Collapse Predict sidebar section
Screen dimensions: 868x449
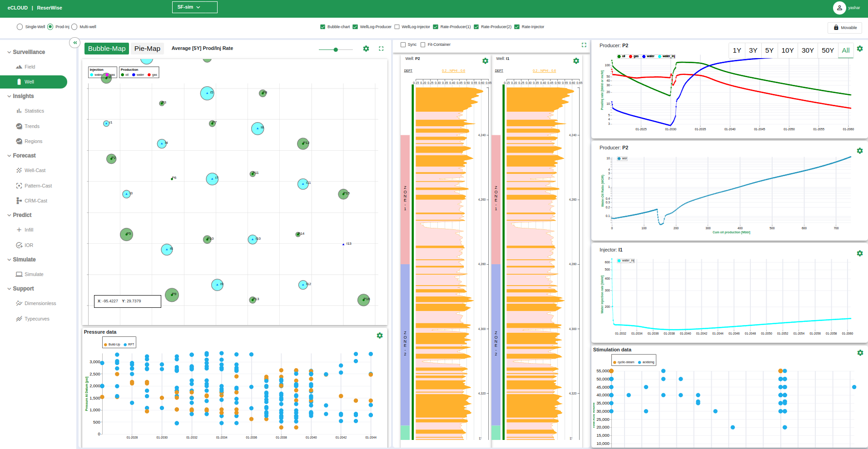pyautogui.click(x=20, y=215)
